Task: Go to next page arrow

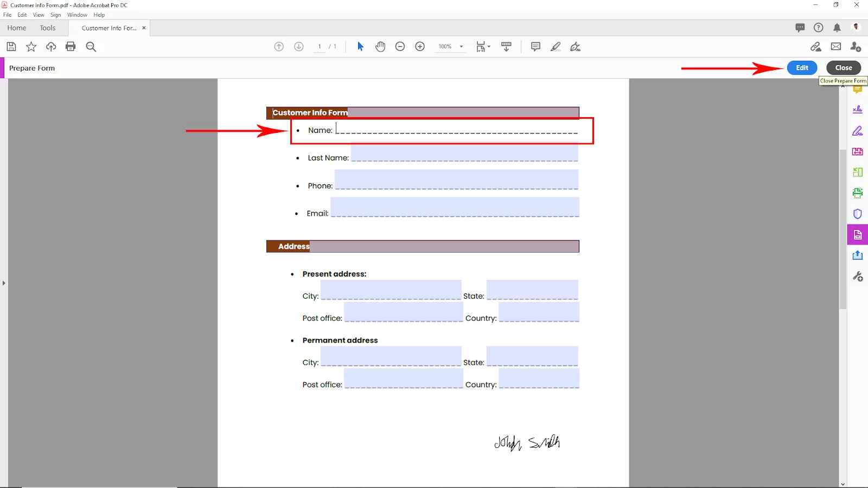Action: (299, 47)
